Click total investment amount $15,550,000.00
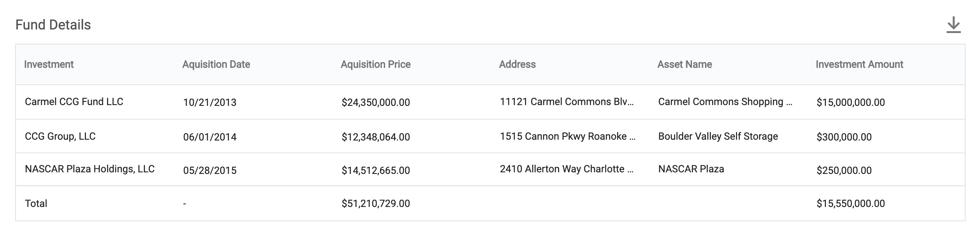The height and width of the screenshot is (238, 980). pyautogui.click(x=850, y=204)
